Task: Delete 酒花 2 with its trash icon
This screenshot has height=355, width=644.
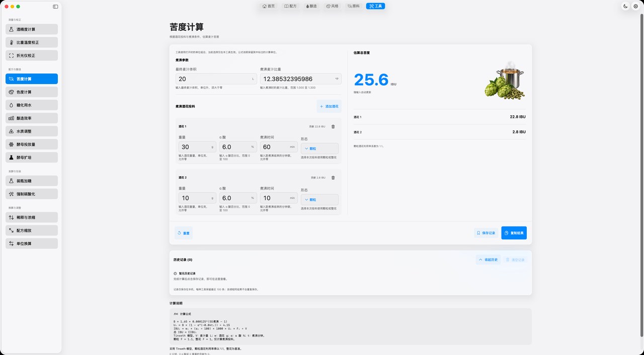Action: point(333,178)
